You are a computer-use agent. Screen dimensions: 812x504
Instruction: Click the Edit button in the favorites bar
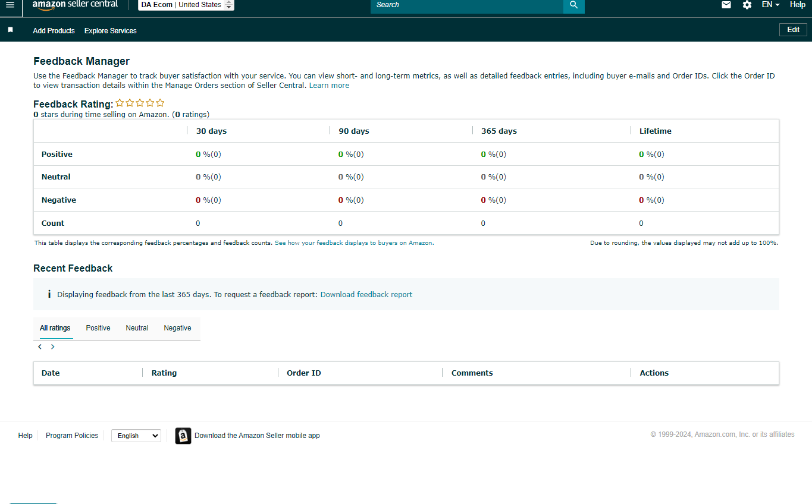[793, 30]
